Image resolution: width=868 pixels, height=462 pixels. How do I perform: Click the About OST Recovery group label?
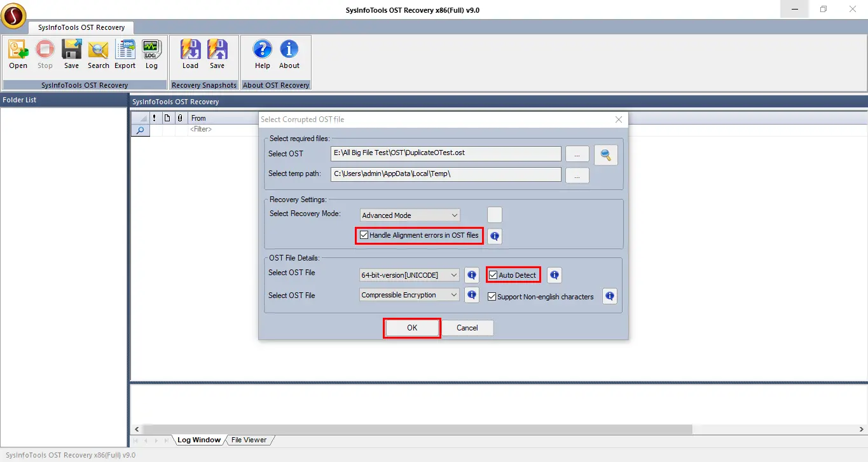click(x=276, y=85)
